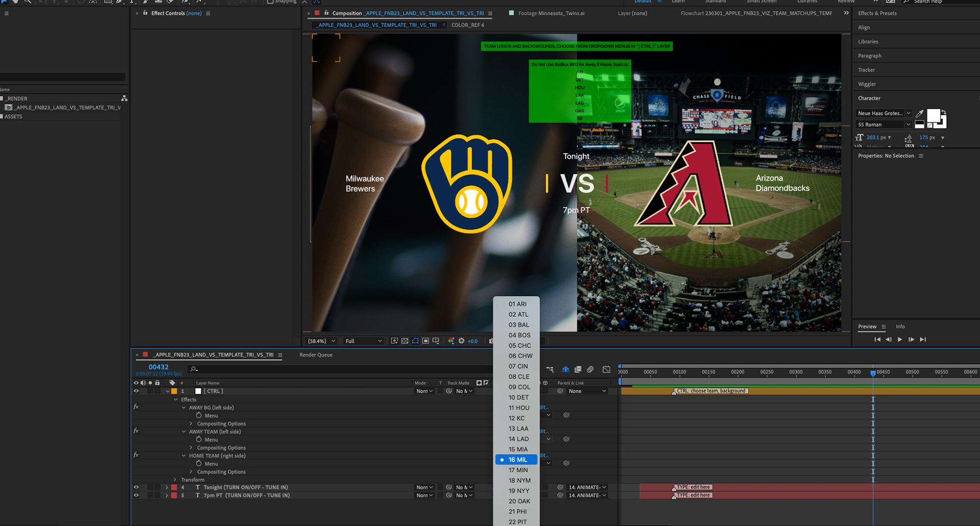Toggle fx switch for AWAY TEAM effect
Viewport: 980px width, 526px height.
(136, 431)
